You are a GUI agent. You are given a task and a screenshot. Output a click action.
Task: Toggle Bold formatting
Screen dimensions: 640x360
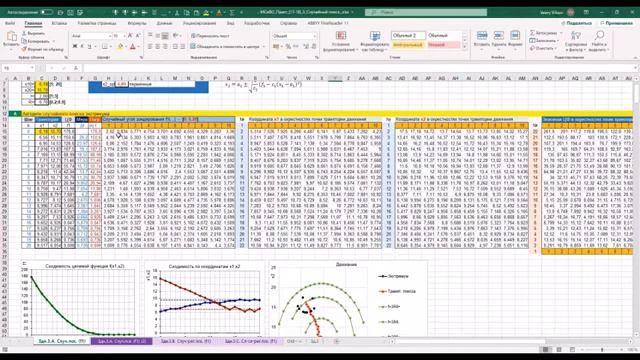pos(75,47)
